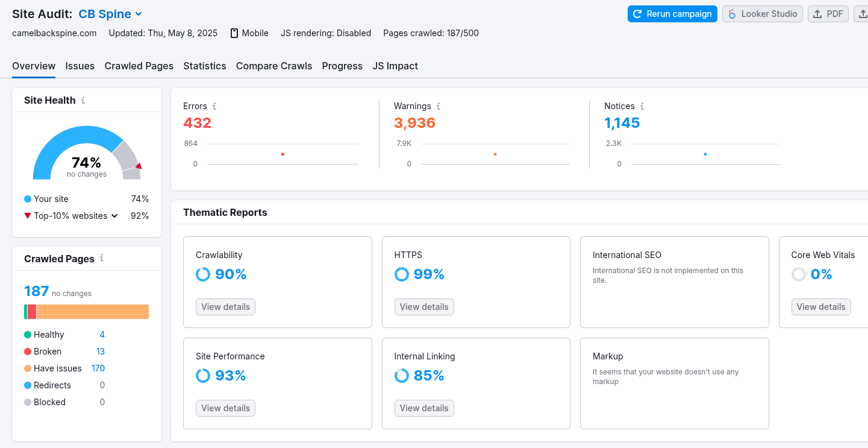Click the Thematic Reports heading
The image size is (868, 448).
225,212
